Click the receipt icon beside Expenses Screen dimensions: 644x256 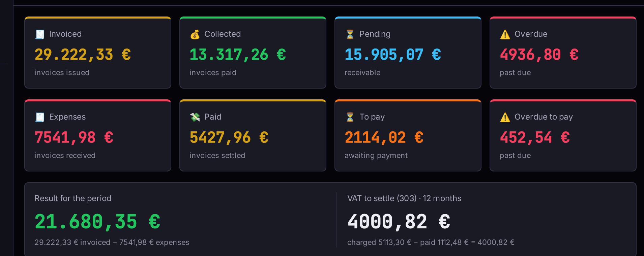(40, 117)
